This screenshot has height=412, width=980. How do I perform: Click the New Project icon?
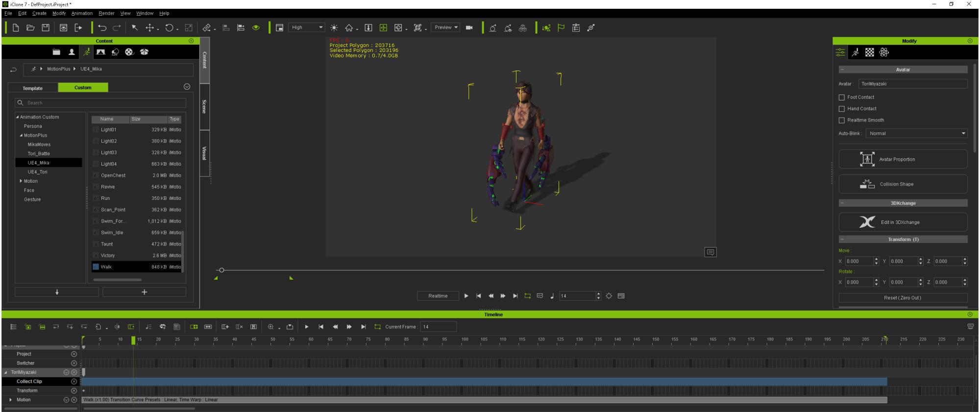coord(16,28)
